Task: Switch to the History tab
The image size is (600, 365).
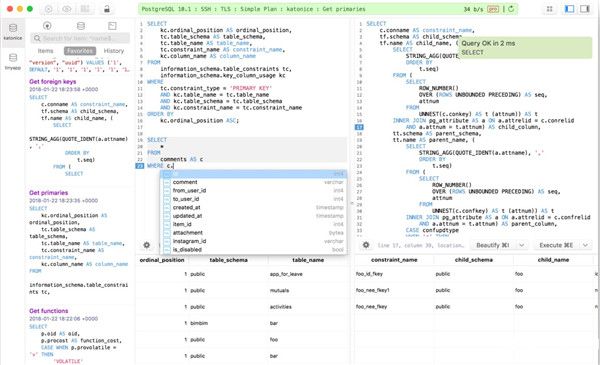Action: click(x=114, y=51)
